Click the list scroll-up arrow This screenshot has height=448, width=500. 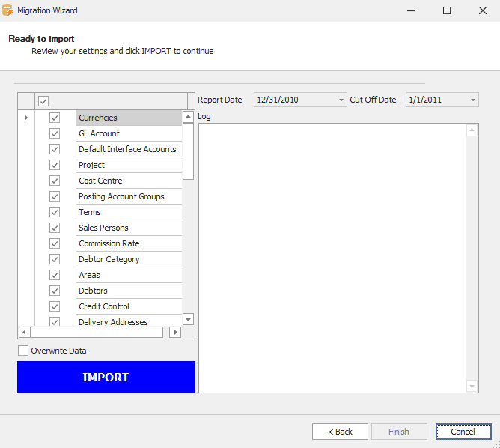click(x=188, y=117)
